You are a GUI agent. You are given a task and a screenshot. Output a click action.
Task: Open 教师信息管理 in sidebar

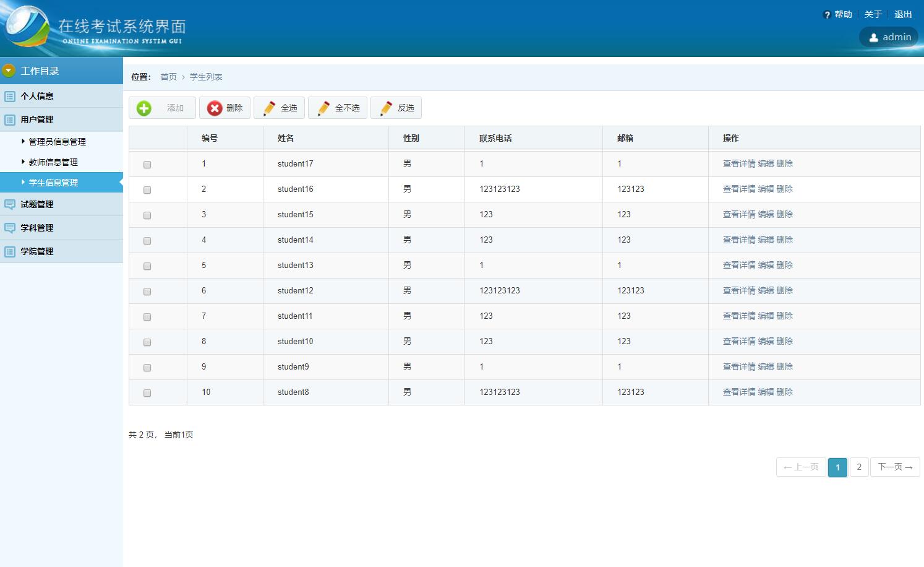pyautogui.click(x=53, y=162)
